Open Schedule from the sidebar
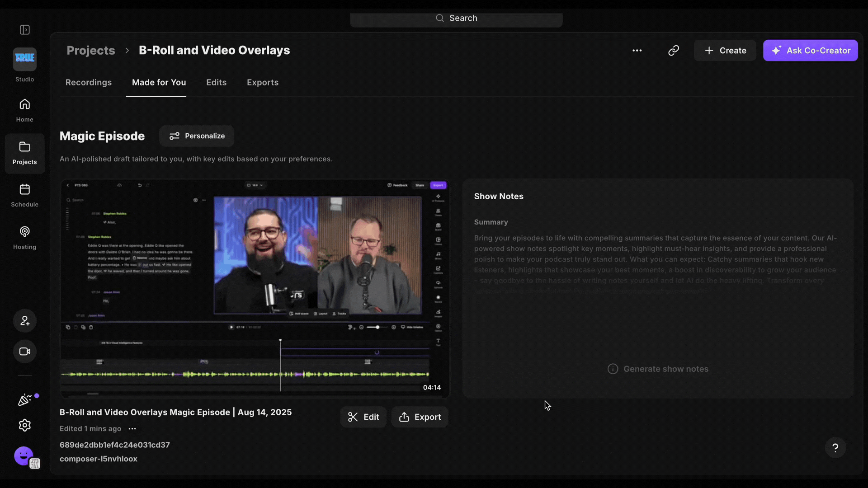The image size is (868, 488). 25,195
